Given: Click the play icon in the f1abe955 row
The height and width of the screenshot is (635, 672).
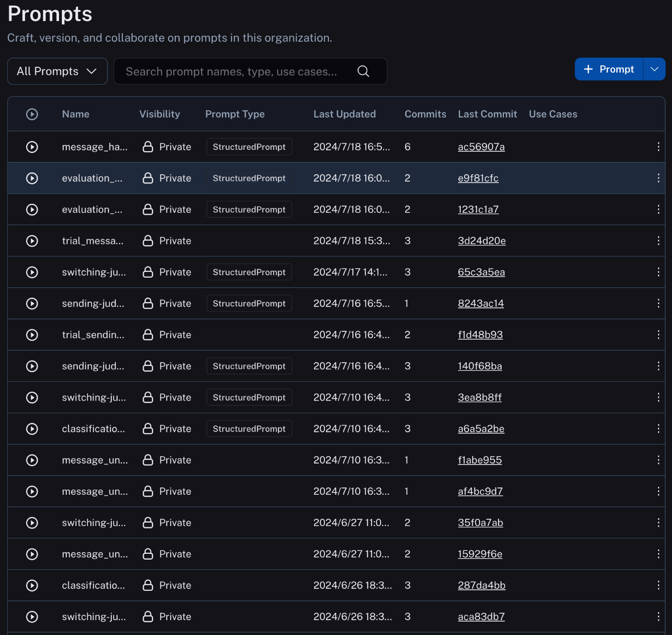Looking at the screenshot, I should [x=32, y=460].
